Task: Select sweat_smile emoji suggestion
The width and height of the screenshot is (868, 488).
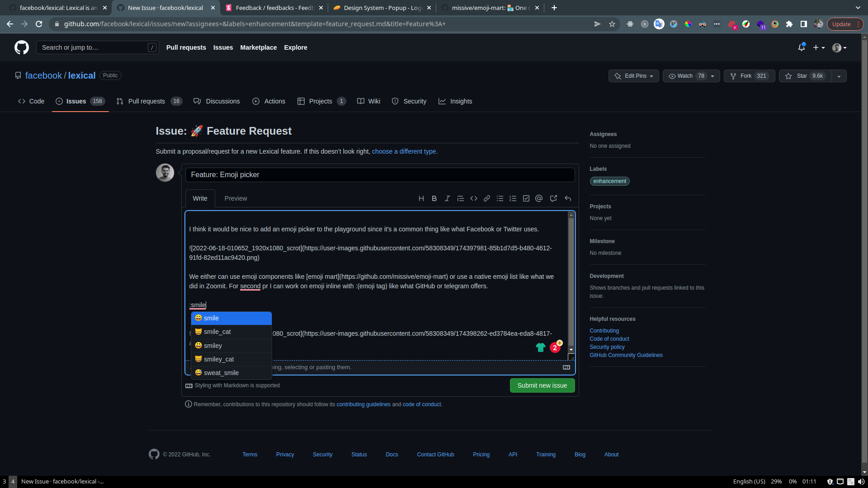Action: tap(231, 373)
